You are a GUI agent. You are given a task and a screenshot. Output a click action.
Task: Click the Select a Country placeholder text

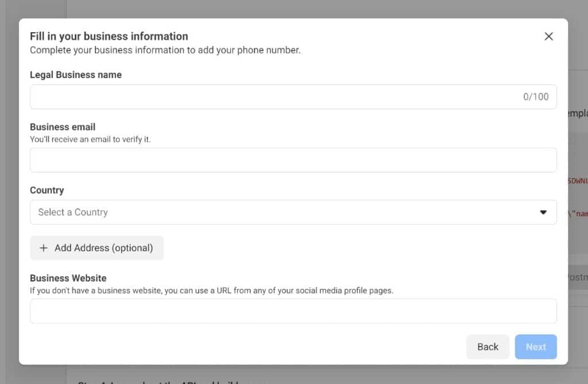click(x=72, y=212)
